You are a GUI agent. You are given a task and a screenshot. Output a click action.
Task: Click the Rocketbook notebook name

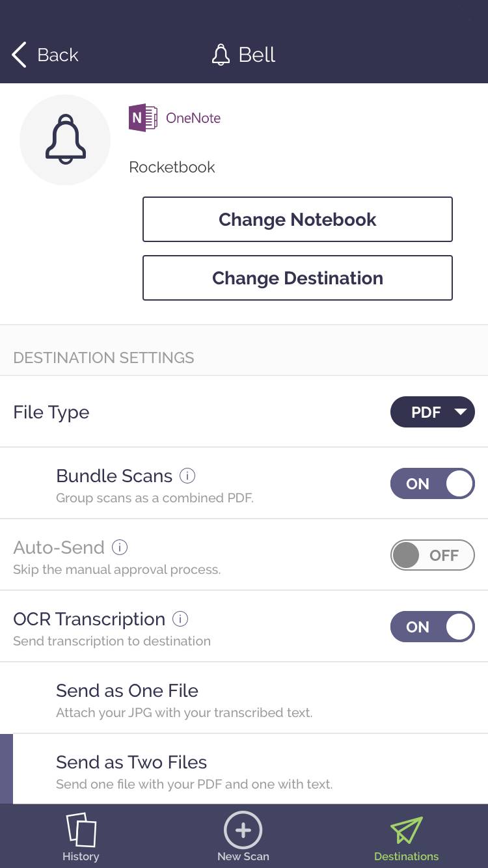coord(172,167)
